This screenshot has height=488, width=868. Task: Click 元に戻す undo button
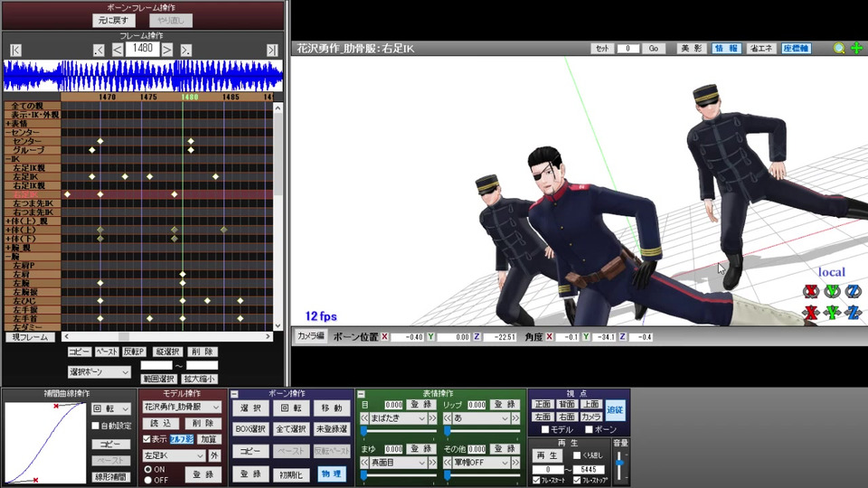[114, 21]
